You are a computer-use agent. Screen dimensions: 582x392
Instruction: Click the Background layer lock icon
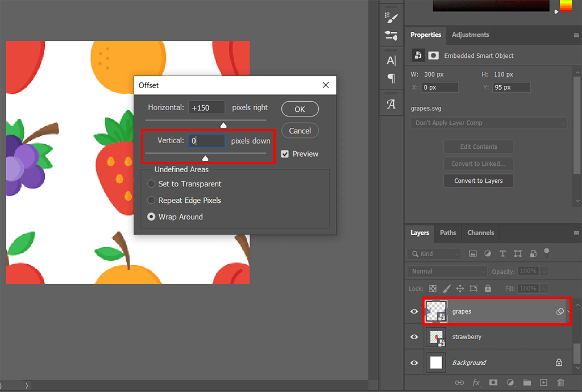[559, 362]
